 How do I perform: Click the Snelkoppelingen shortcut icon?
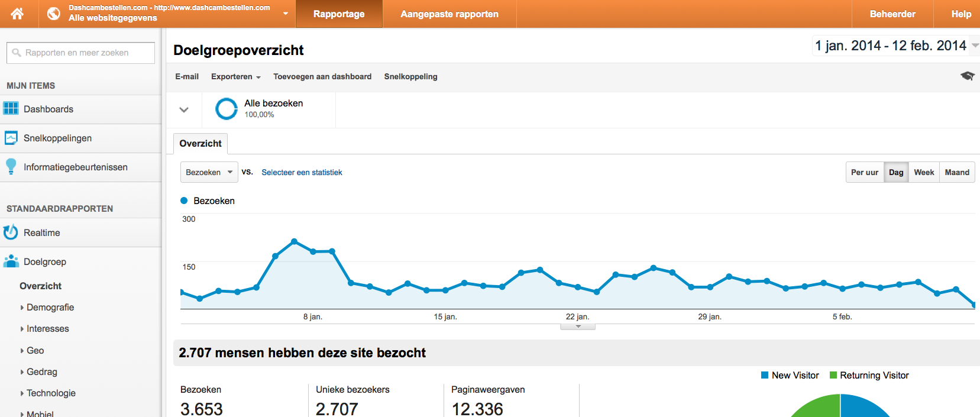click(11, 138)
